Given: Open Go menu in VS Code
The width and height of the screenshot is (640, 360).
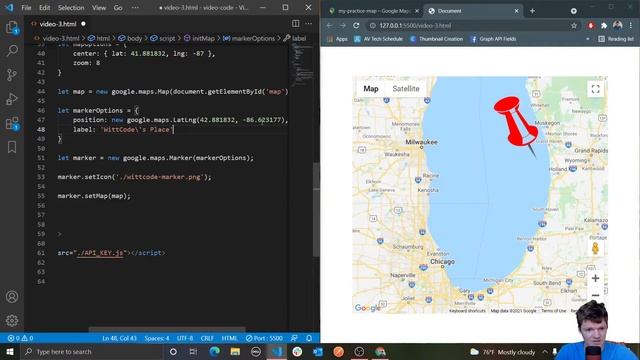Looking at the screenshot, I should pyautogui.click(x=118, y=8).
